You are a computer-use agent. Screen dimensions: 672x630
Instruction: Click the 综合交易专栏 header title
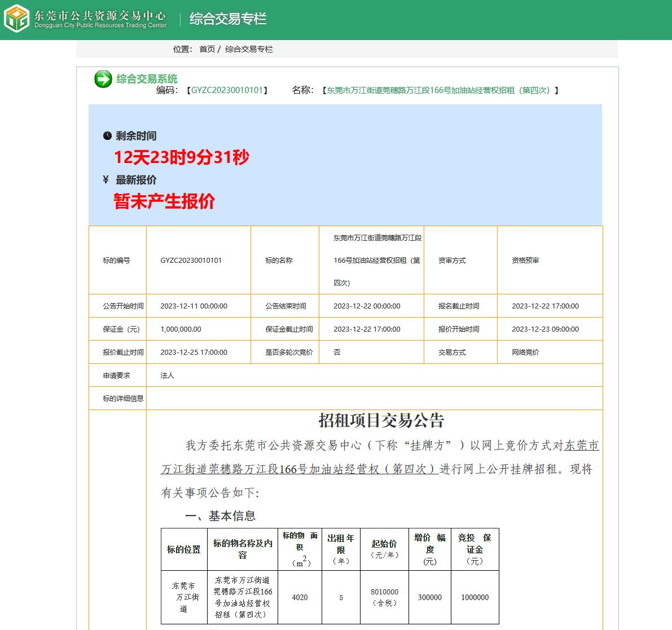click(x=228, y=19)
